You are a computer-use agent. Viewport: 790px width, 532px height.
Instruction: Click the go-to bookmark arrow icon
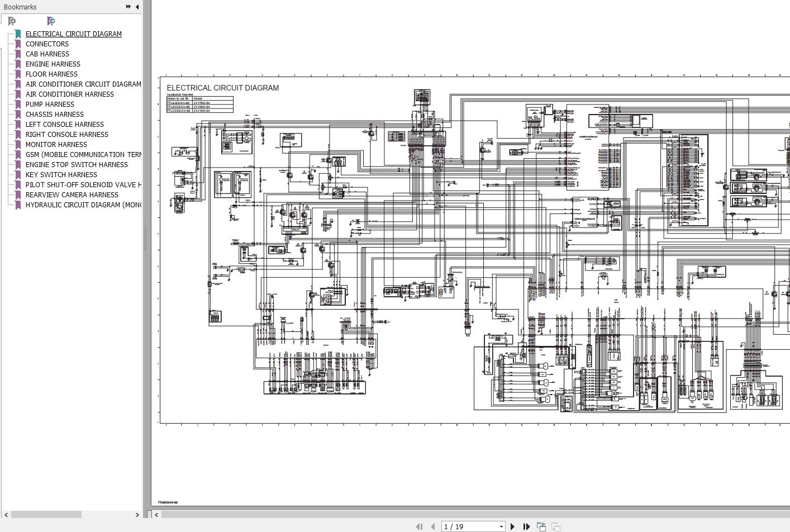pos(51,21)
